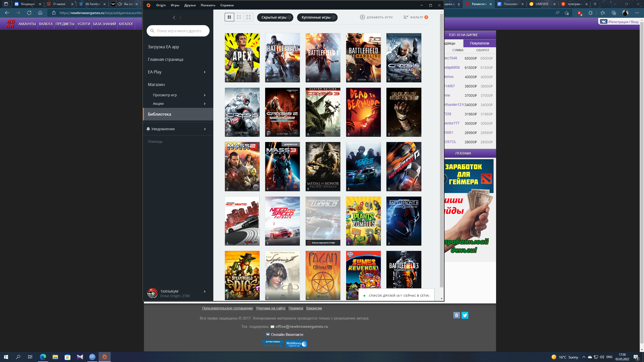Click the Twitter icon in the site footer

point(465,315)
